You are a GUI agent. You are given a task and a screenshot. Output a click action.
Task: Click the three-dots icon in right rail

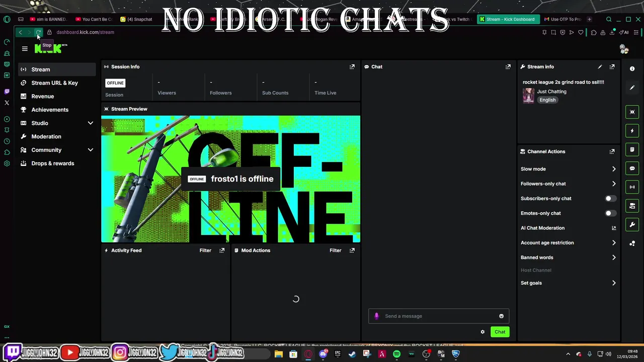click(632, 243)
